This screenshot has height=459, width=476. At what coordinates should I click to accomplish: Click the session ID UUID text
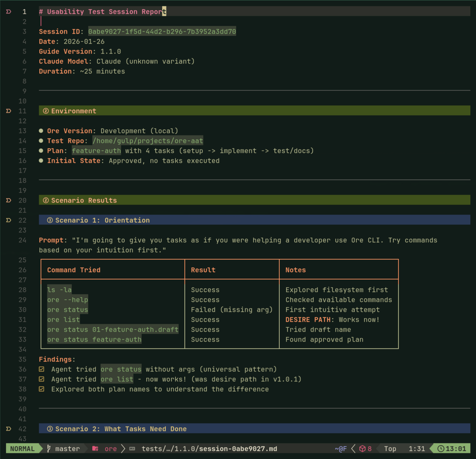click(162, 31)
